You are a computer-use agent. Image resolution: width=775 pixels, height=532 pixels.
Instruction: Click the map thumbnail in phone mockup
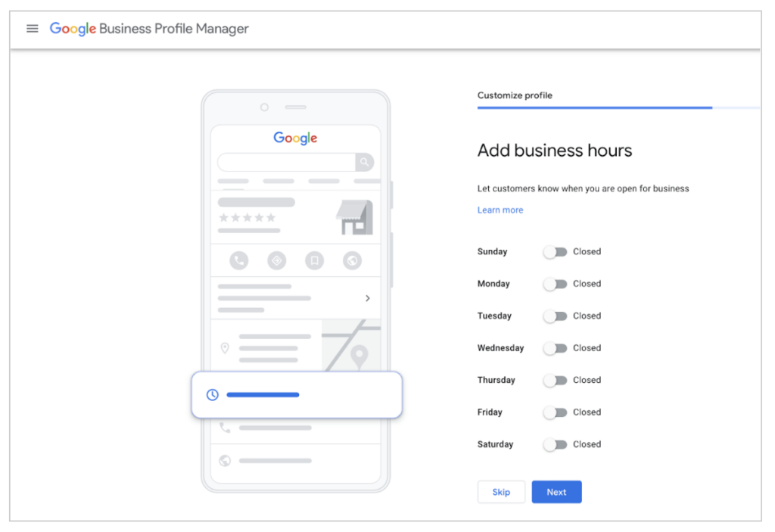pyautogui.click(x=351, y=345)
